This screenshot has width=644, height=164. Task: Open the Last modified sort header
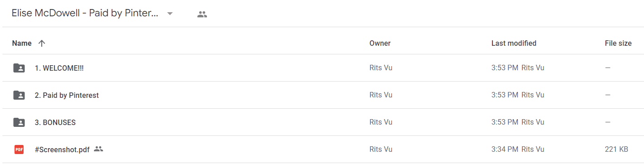click(x=514, y=43)
